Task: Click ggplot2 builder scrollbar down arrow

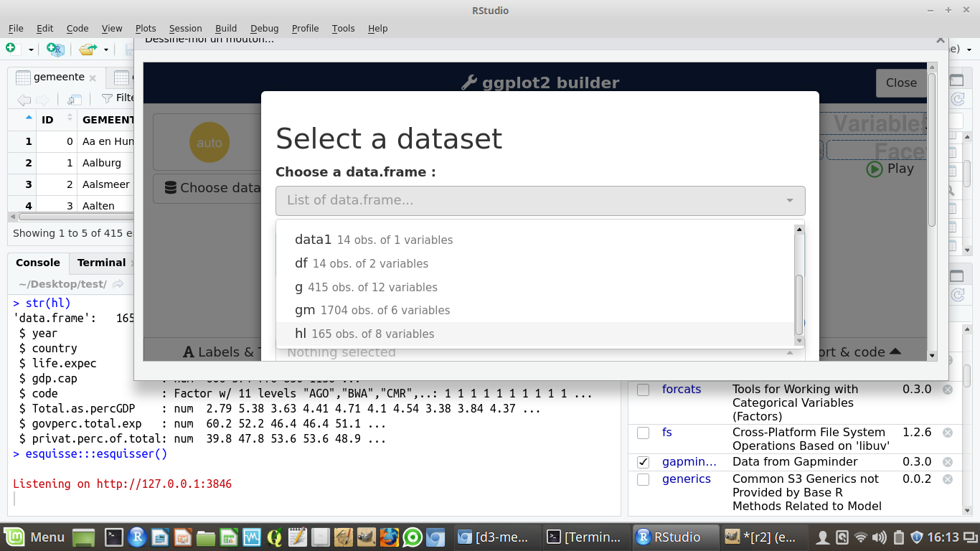Action: tap(932, 355)
